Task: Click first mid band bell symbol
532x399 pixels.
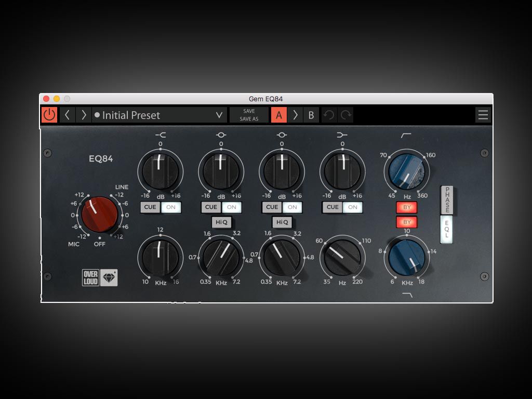Action: coord(221,135)
